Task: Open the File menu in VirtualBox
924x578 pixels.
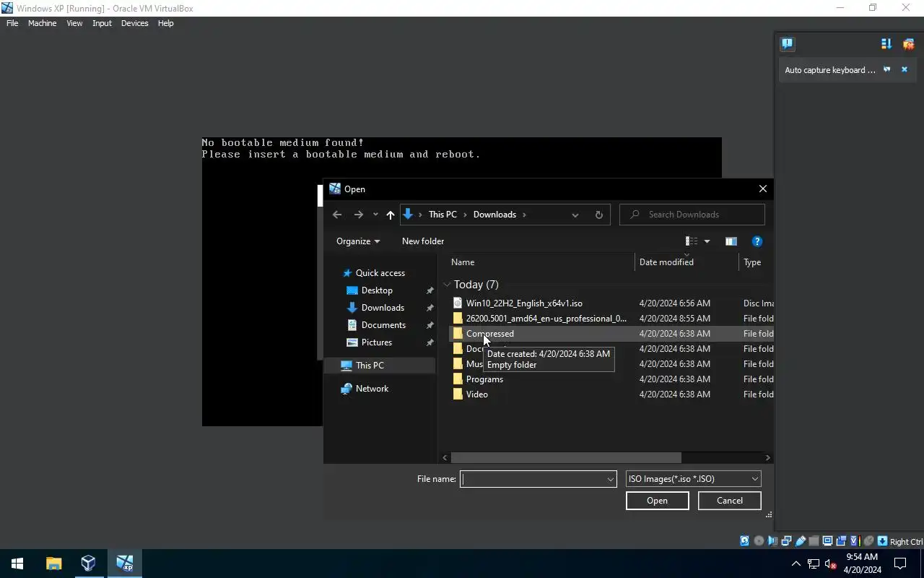Action: pyautogui.click(x=12, y=23)
